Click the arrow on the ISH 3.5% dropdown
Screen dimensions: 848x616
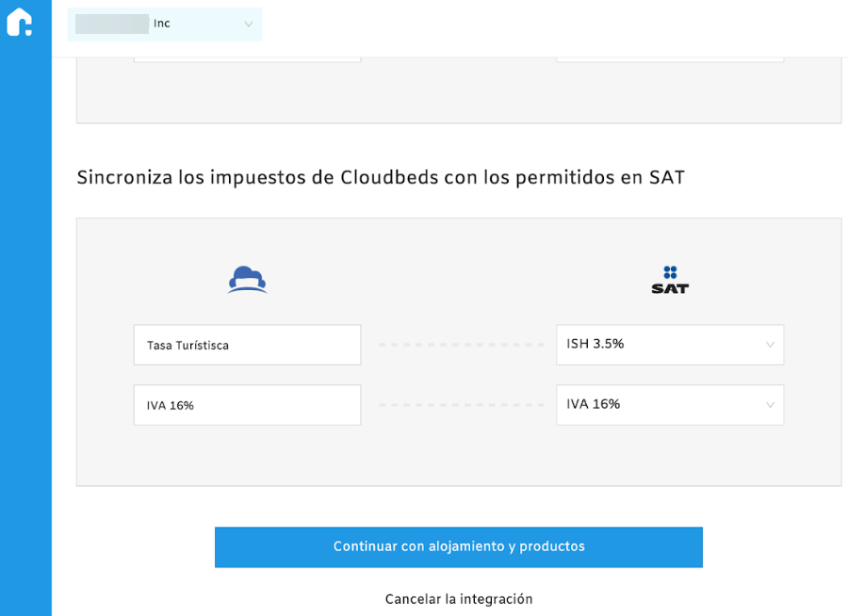pos(770,346)
